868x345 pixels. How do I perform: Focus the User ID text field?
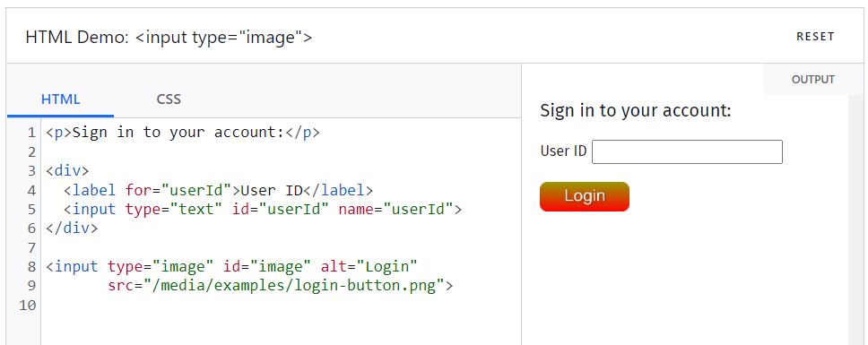click(687, 151)
